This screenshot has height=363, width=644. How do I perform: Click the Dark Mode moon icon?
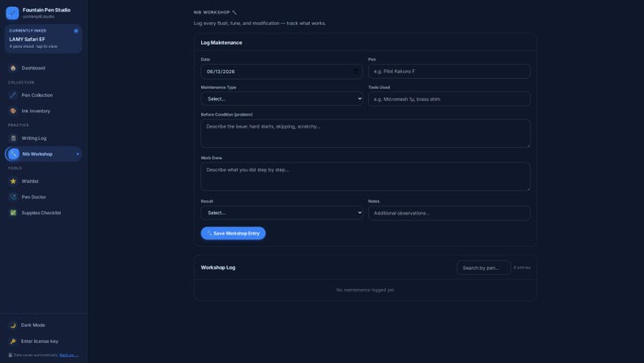pyautogui.click(x=13, y=325)
